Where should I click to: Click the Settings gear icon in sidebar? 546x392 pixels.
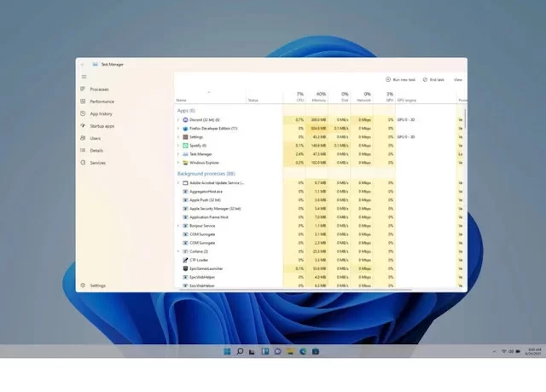[83, 285]
